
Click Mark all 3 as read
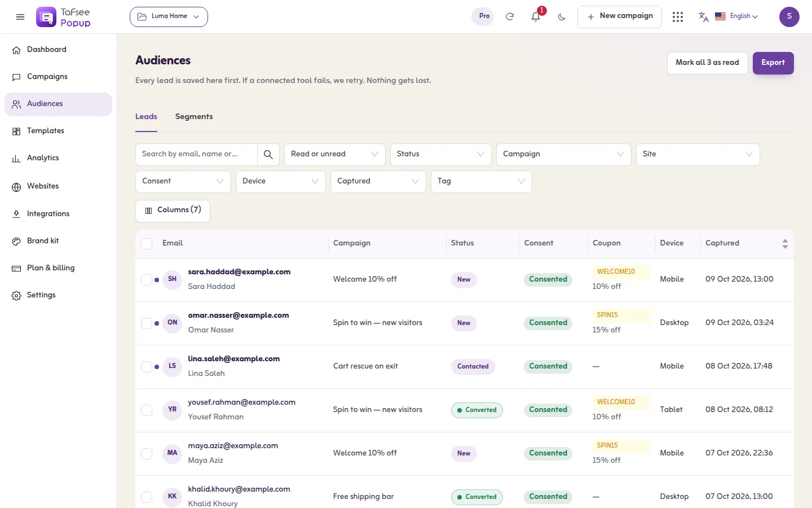(707, 63)
